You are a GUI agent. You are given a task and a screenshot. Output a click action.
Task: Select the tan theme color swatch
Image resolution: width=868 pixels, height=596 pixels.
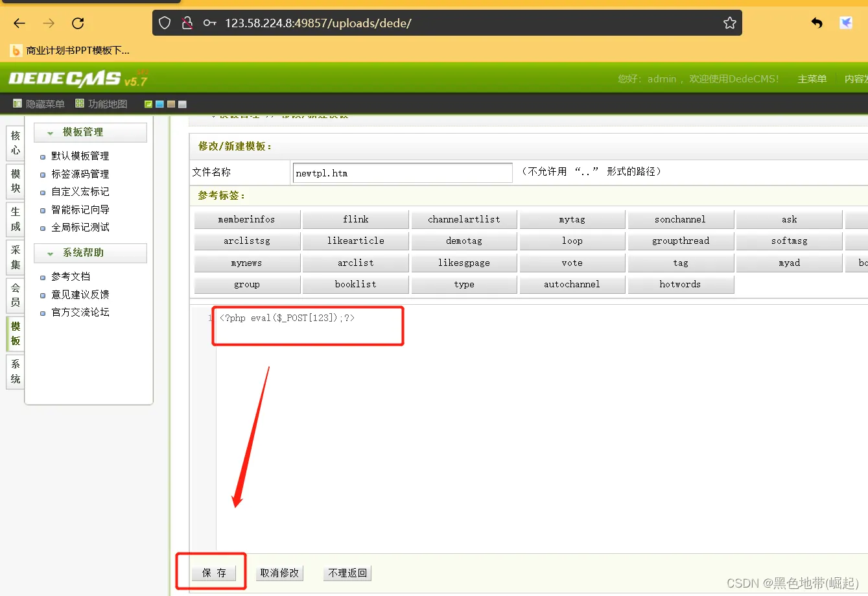coord(171,104)
